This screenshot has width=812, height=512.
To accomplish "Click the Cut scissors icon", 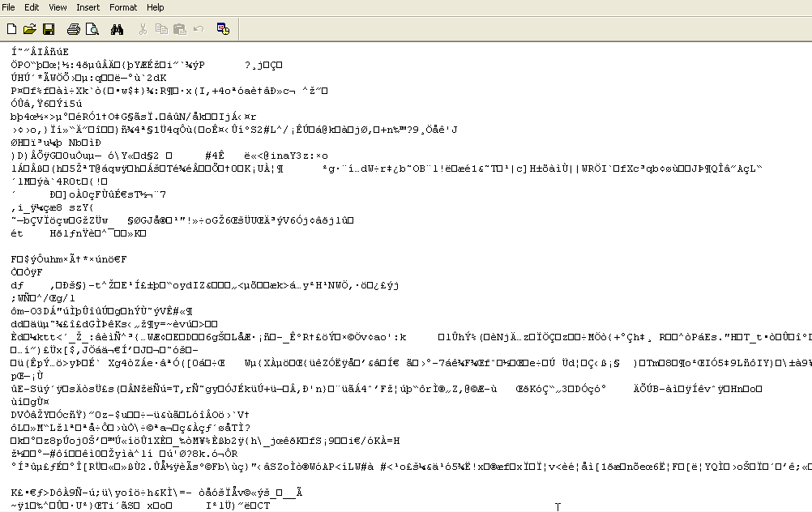I will [x=143, y=29].
